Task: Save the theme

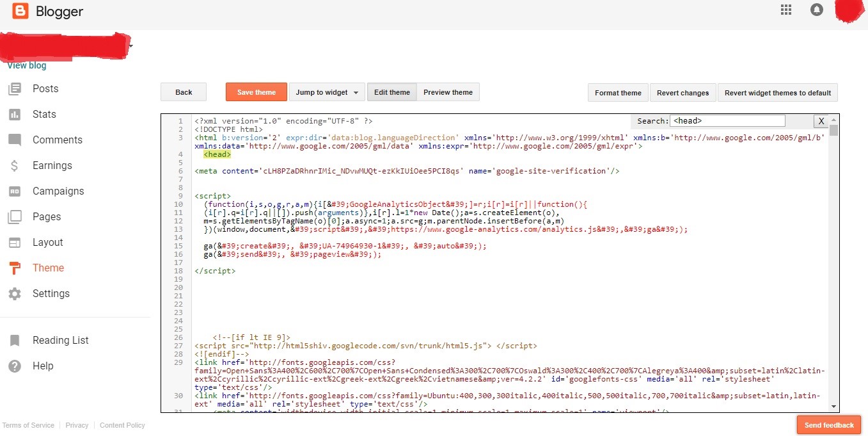Action: point(256,92)
